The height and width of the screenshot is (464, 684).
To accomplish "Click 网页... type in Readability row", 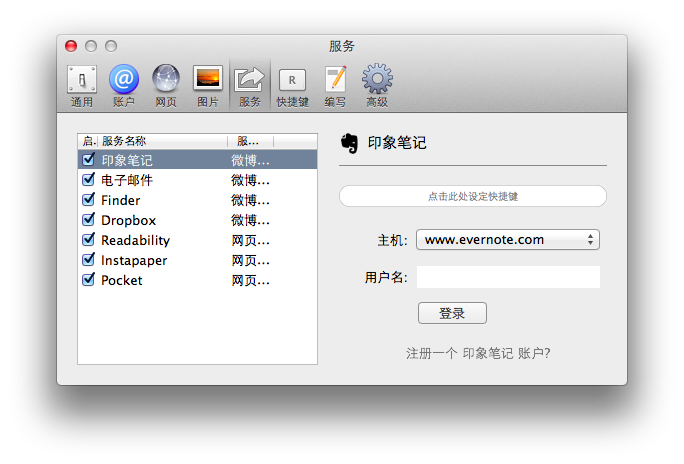I will click(250, 240).
